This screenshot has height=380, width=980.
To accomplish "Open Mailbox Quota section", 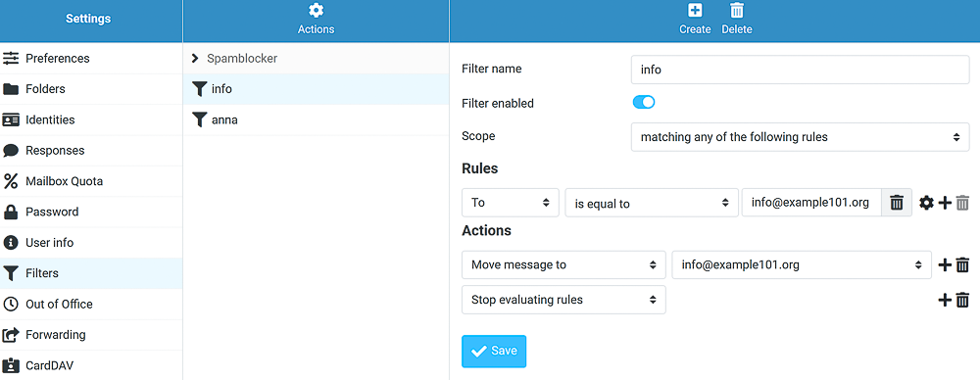I will click(x=91, y=180).
